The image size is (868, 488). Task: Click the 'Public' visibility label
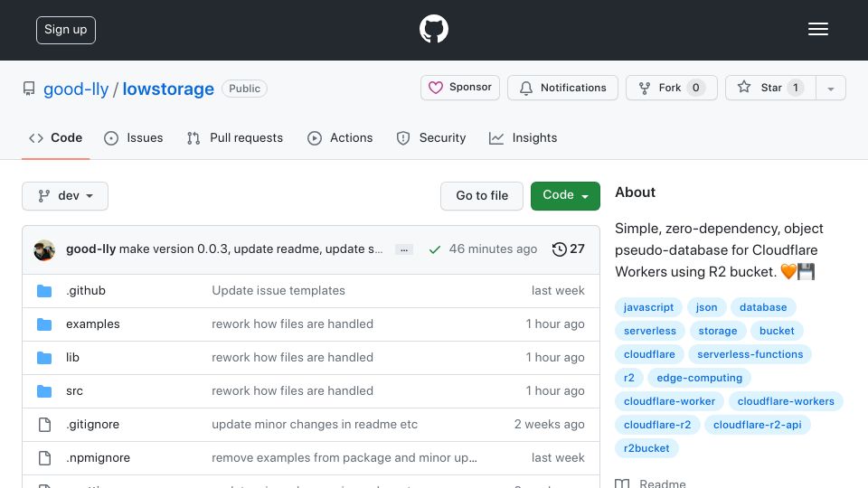[x=245, y=89]
